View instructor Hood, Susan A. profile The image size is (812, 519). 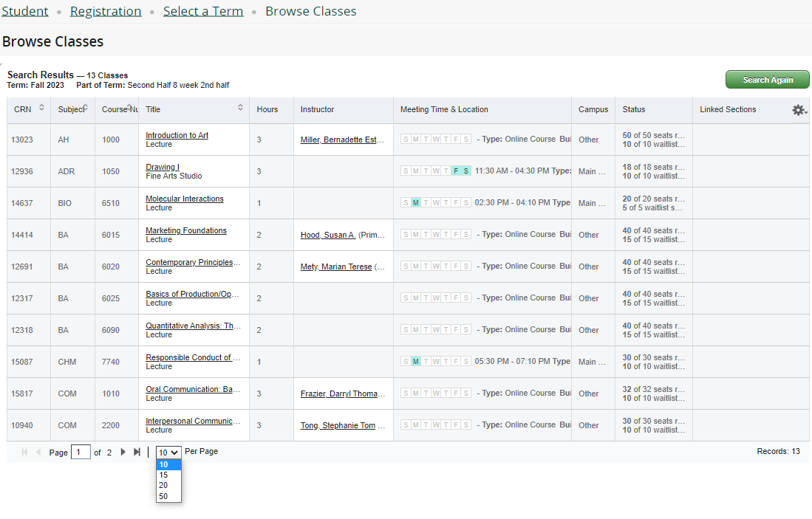tap(328, 235)
